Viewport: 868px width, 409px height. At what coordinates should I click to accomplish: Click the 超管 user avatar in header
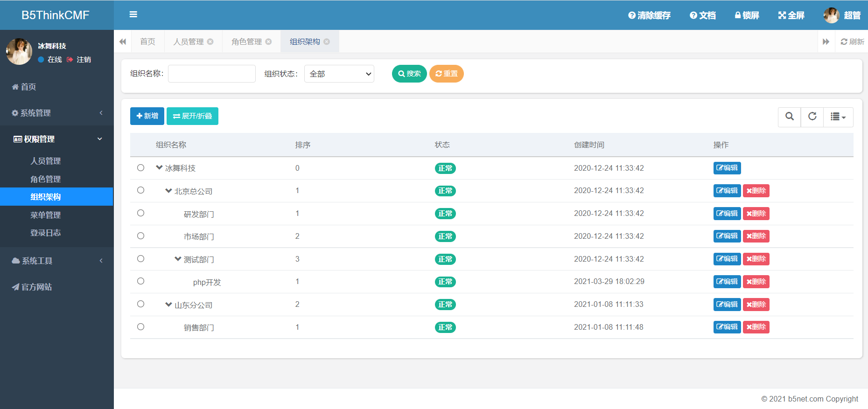831,15
